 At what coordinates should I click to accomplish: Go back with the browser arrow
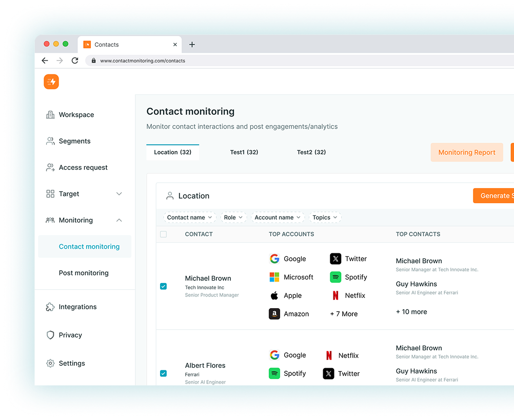tap(45, 61)
